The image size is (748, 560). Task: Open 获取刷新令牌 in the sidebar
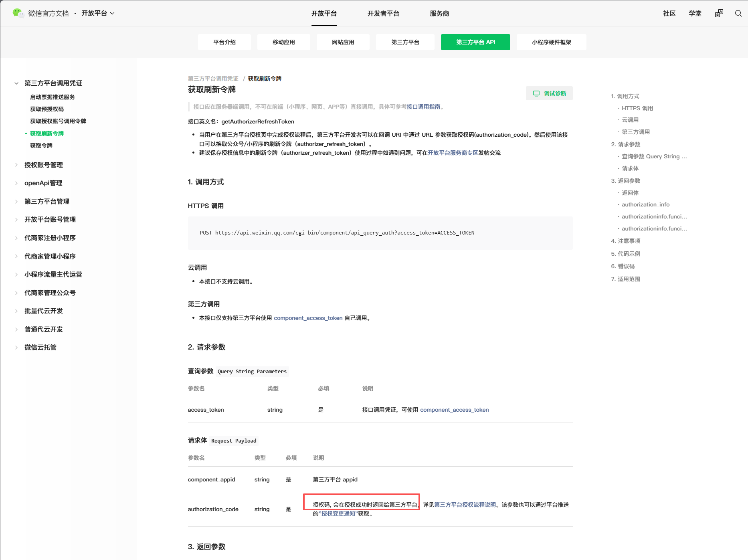pos(47,133)
